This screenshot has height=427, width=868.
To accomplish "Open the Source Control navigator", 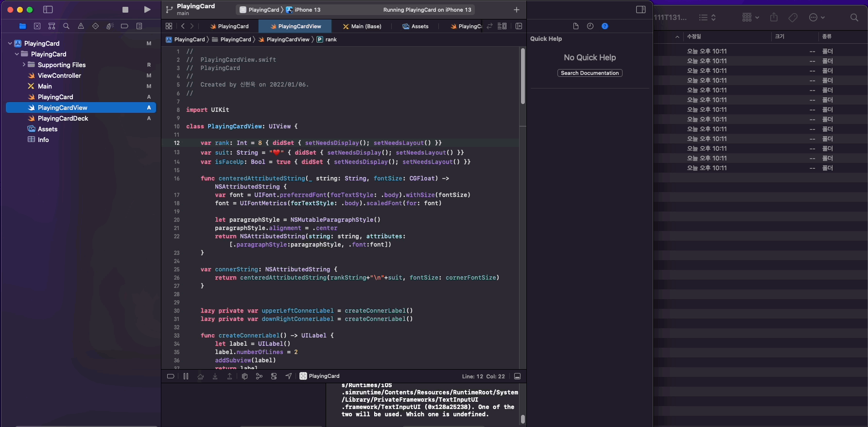I will (37, 26).
